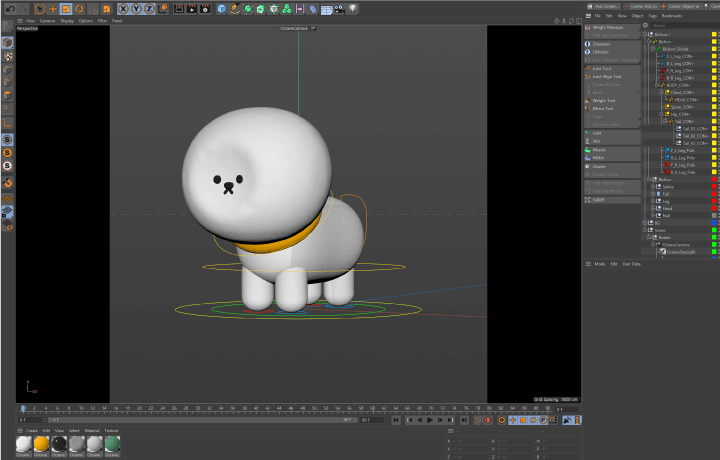Screen dimensions: 720x460
Task: Open the viewport View menu
Action: pos(30,21)
